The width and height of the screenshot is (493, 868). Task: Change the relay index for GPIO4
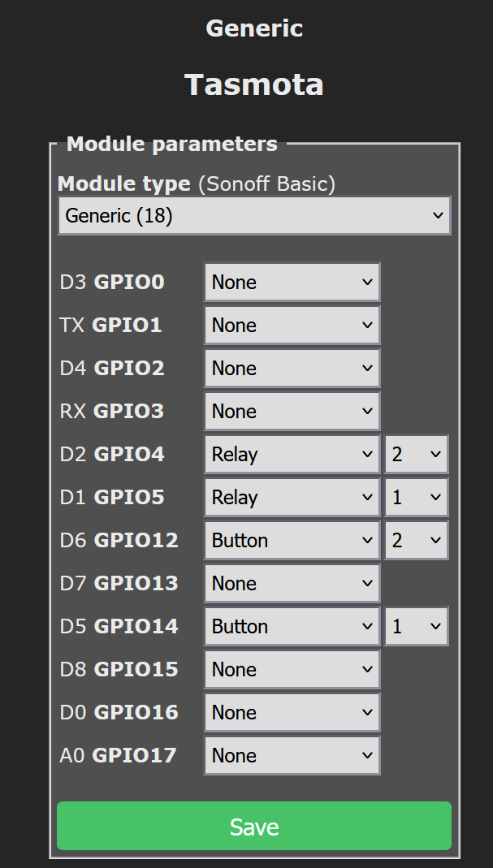416,454
